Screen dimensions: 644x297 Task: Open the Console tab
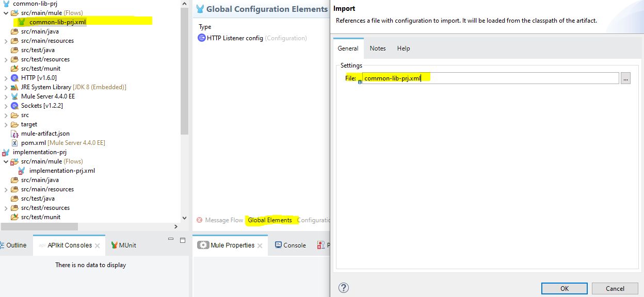click(x=295, y=245)
